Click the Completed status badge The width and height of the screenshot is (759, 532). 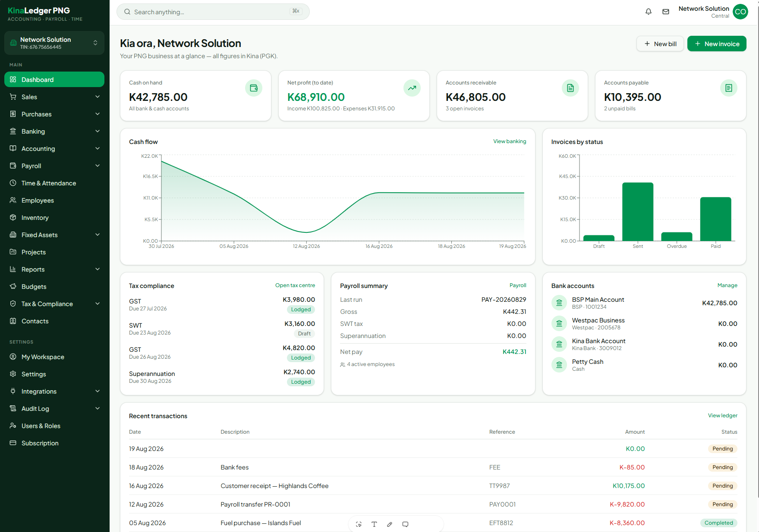pos(719,523)
